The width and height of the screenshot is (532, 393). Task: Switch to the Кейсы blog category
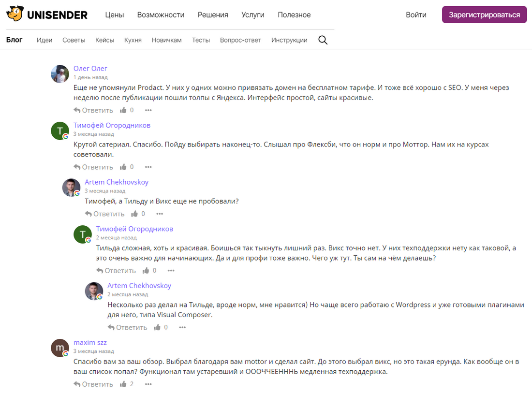pos(104,40)
